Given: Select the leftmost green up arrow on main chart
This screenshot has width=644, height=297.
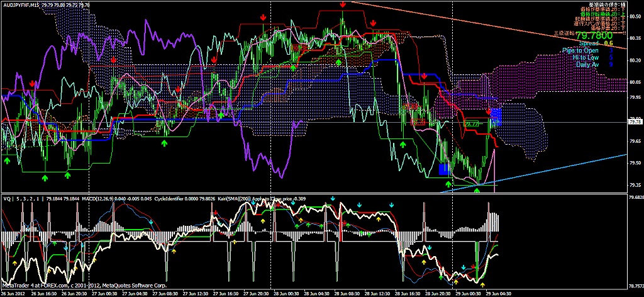Looking at the screenshot, I should (8, 161).
